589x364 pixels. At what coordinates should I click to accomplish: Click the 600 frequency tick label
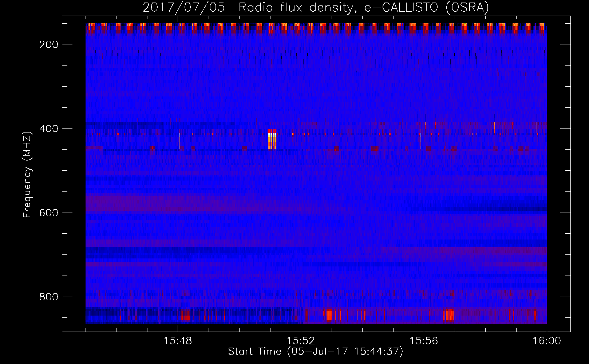[49, 213]
